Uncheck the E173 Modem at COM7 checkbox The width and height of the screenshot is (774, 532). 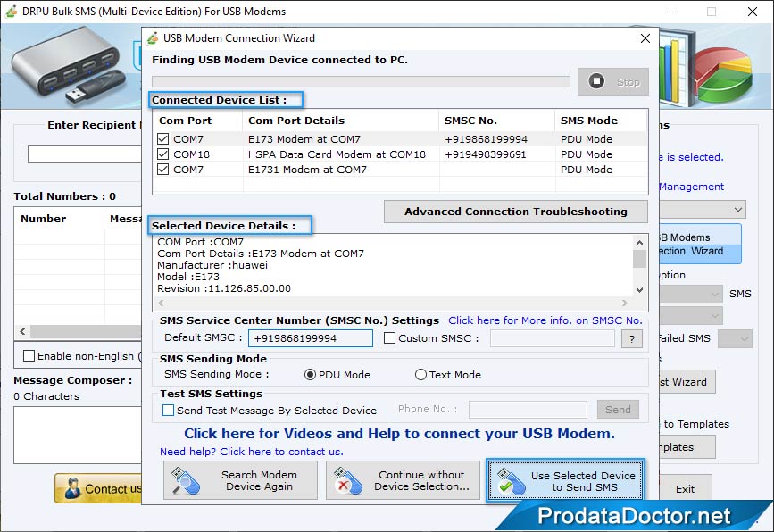[x=162, y=139]
